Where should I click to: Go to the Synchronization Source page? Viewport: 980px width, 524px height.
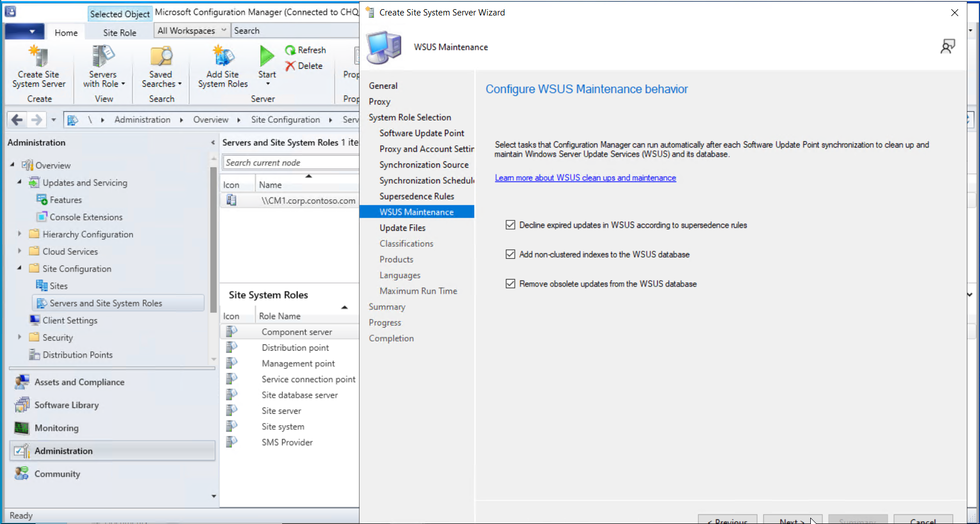click(x=424, y=165)
